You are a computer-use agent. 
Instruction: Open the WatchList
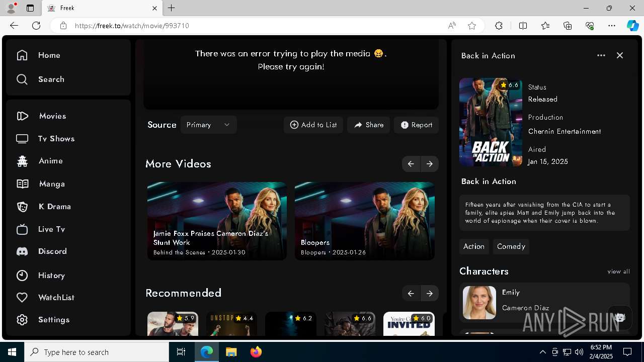[45, 298]
